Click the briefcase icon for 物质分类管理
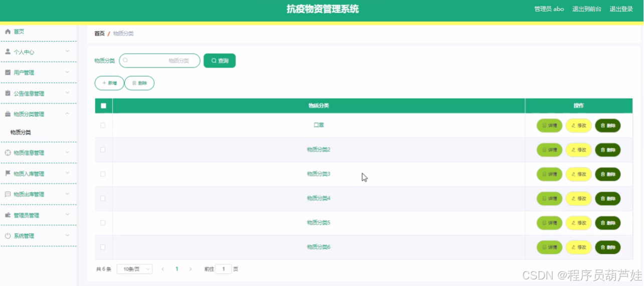This screenshot has width=644, height=286. pyautogui.click(x=8, y=114)
